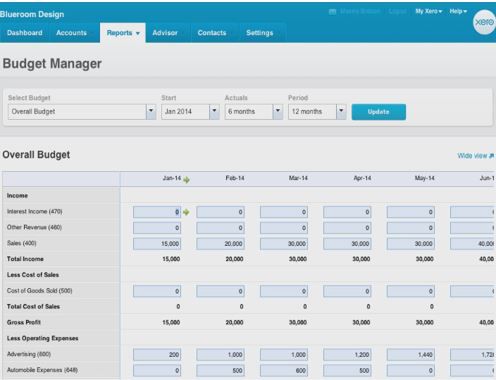Click the Cost of Goods Sold Feb-14 field
Image resolution: width=496 pixels, height=380 pixels.
click(220, 291)
